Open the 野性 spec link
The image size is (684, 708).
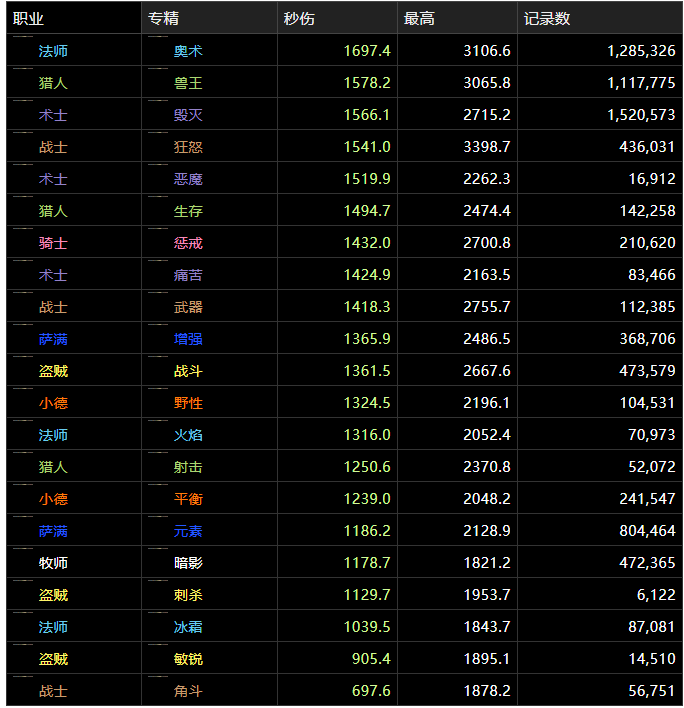tap(188, 403)
